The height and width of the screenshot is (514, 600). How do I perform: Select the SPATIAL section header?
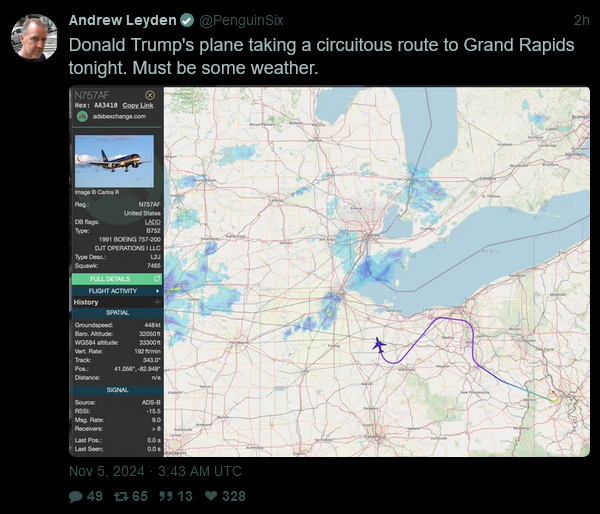coord(117,313)
